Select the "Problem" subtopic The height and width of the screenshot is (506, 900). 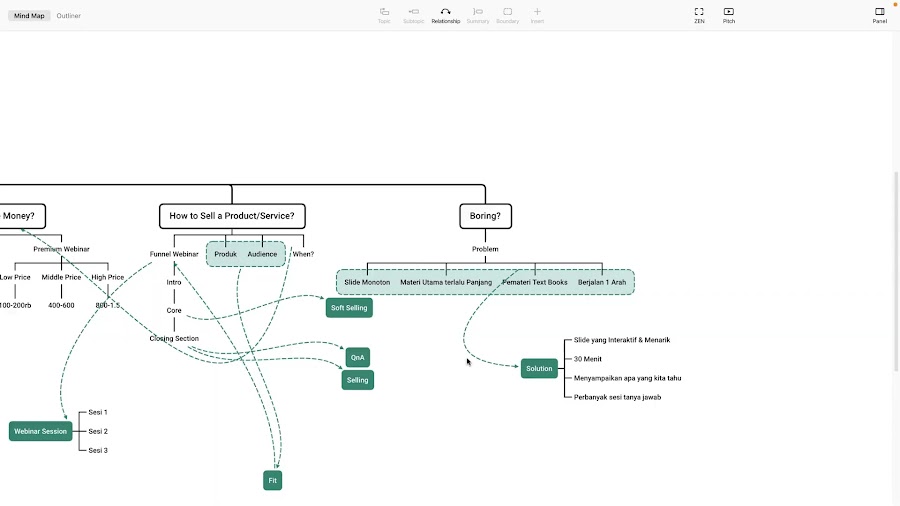(485, 249)
